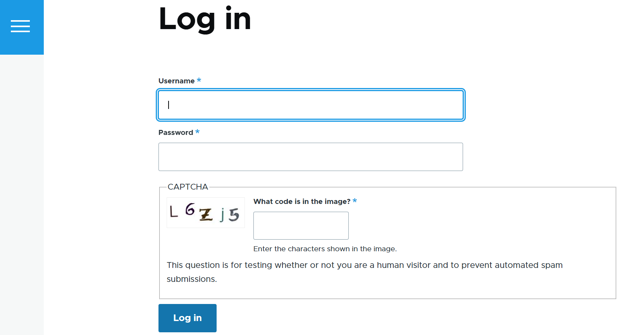Click the Password field label
This screenshot has height=335, width=644.
click(176, 133)
